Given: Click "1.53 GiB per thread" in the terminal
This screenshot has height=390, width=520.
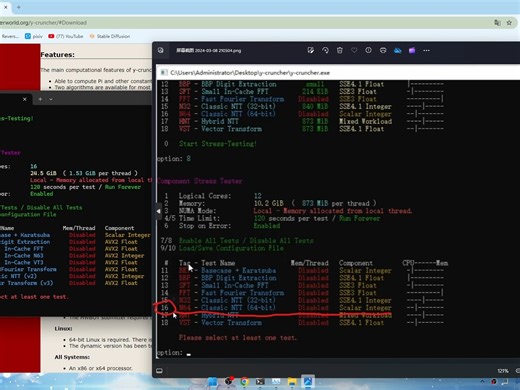Looking at the screenshot, I should coord(100,173).
